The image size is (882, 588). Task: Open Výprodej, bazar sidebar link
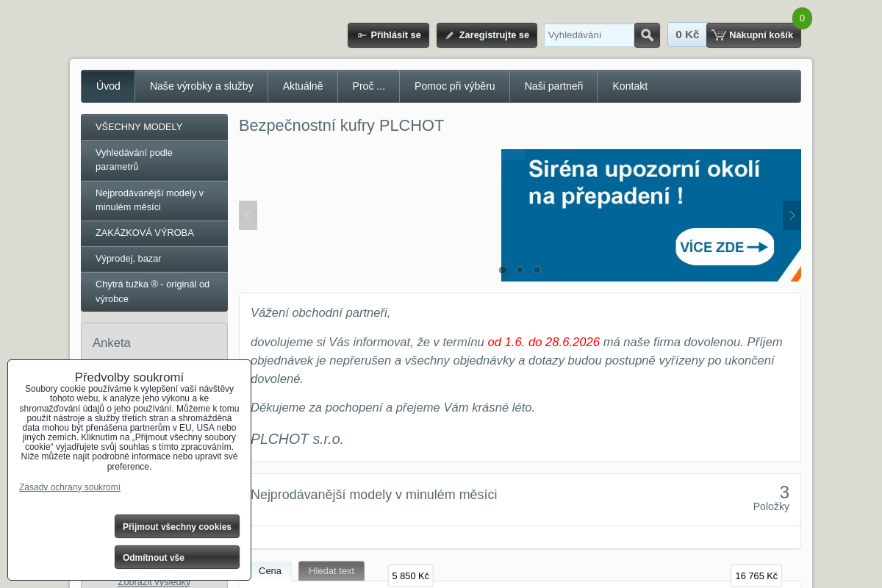[x=154, y=259]
